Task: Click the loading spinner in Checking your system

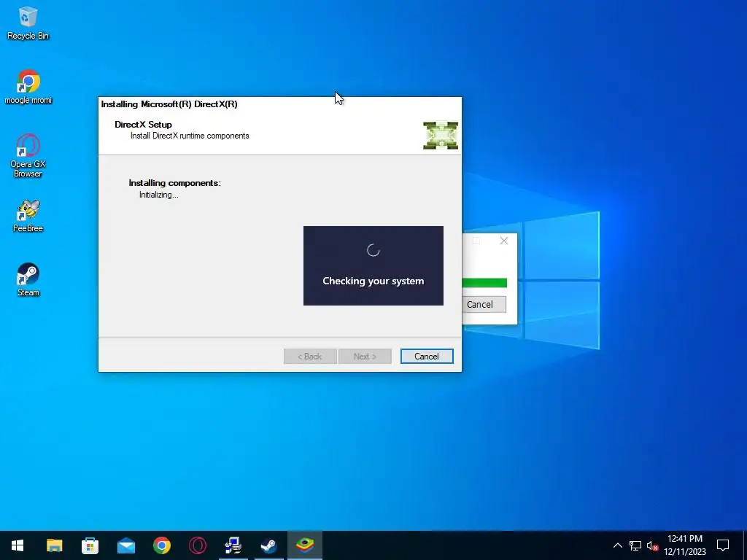Action: (x=373, y=250)
